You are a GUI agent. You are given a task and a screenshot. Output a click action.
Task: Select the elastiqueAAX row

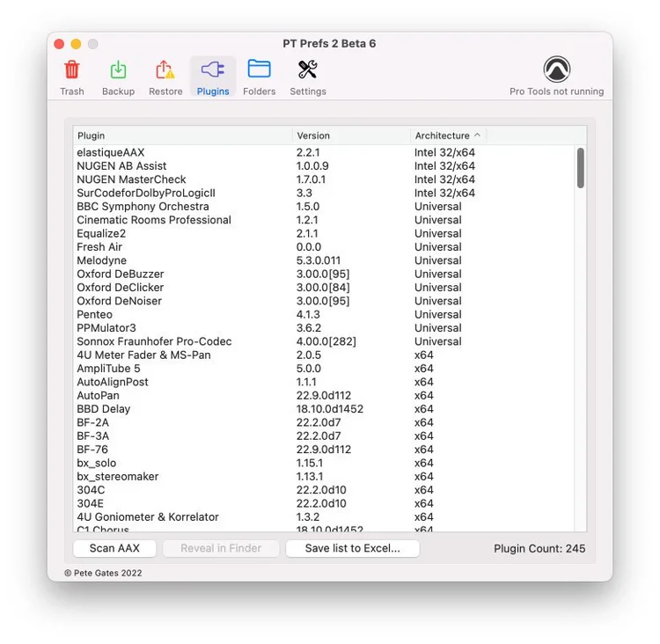pos(323,152)
